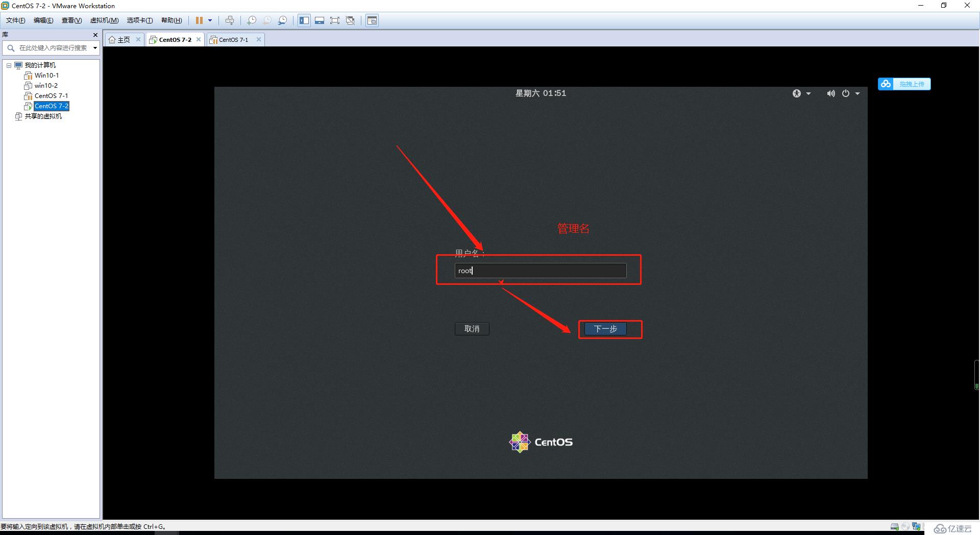Click the 取消 cancel button
The height and width of the screenshot is (535, 980).
tap(472, 329)
